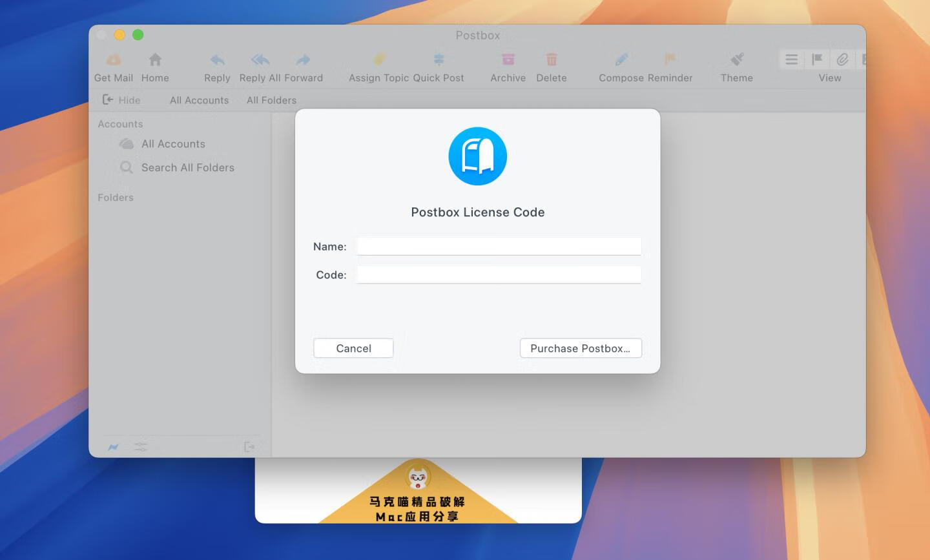This screenshot has height=560, width=930.
Task: Click the Reply All double-arrow icon
Action: (260, 59)
